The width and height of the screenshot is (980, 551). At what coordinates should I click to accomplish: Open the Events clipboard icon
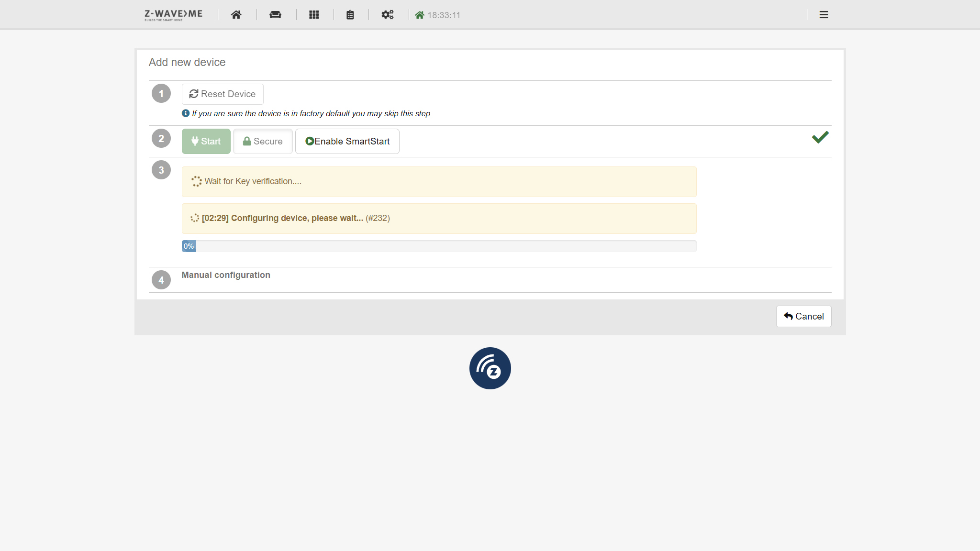[350, 15]
